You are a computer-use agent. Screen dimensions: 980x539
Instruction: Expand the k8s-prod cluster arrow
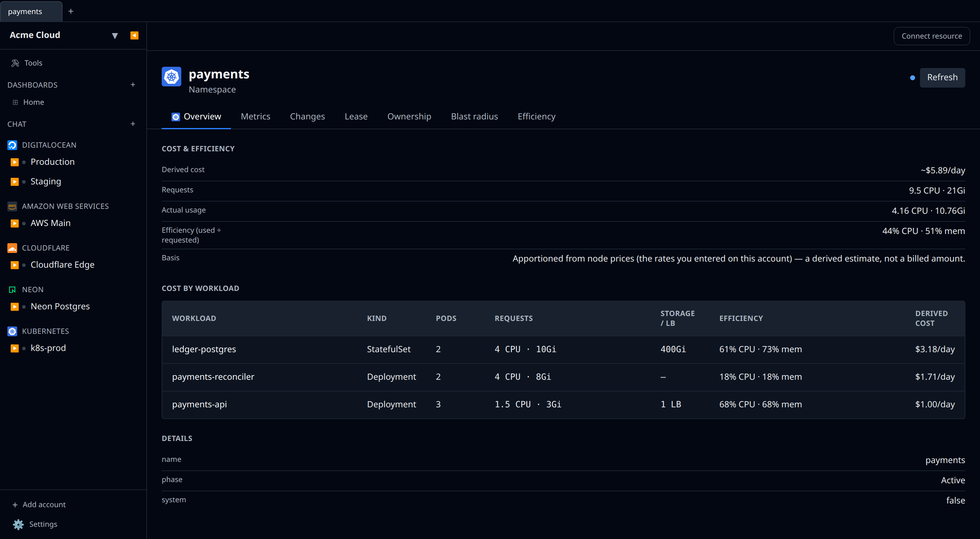pos(14,349)
